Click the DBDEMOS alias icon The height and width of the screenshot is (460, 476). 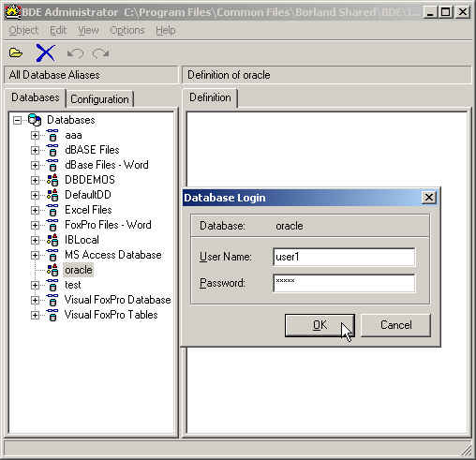click(x=52, y=180)
